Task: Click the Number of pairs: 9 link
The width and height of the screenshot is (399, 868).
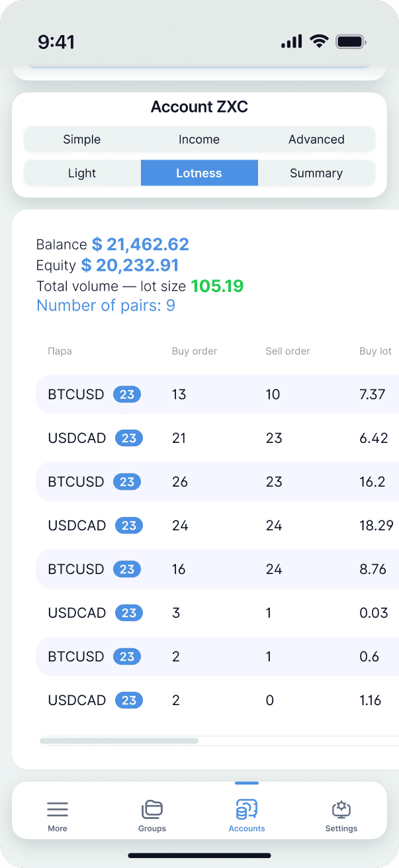Action: click(106, 306)
